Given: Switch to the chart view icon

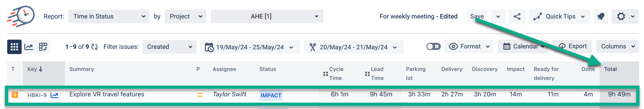Looking at the screenshot, I should click(29, 47).
